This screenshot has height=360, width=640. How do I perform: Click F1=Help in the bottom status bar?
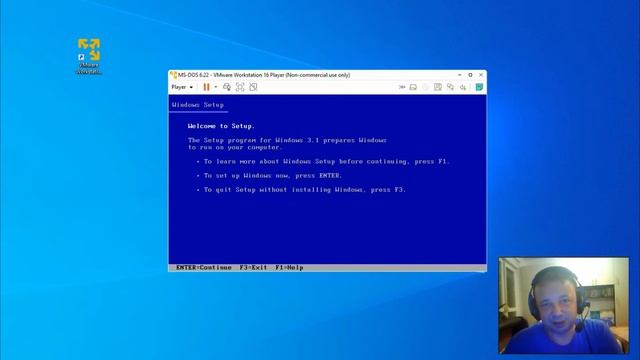click(x=289, y=268)
